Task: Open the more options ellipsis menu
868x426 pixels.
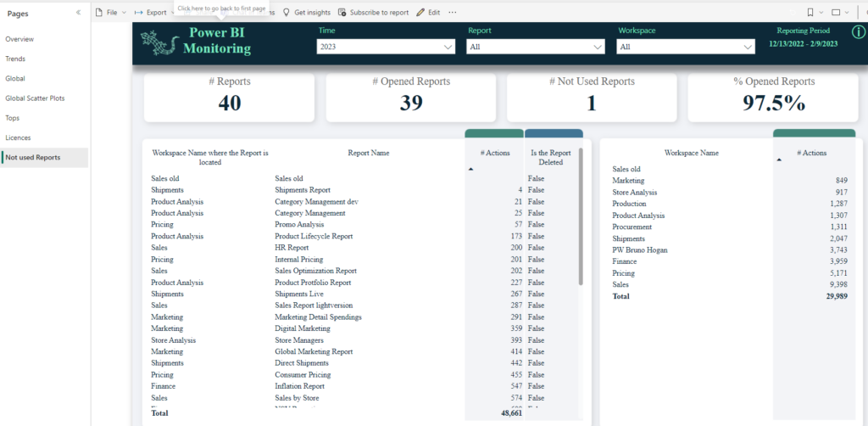Action: [x=453, y=12]
